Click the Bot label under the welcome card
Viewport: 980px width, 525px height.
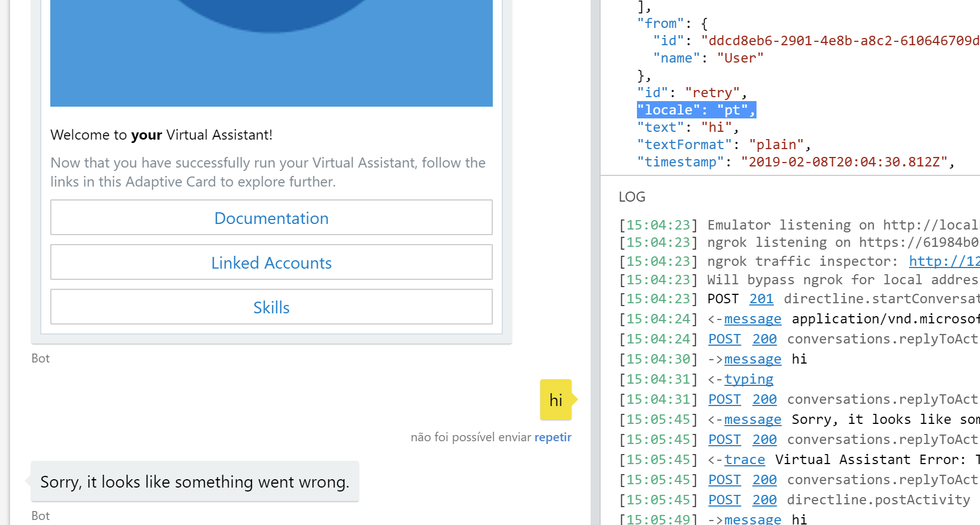pyautogui.click(x=40, y=358)
